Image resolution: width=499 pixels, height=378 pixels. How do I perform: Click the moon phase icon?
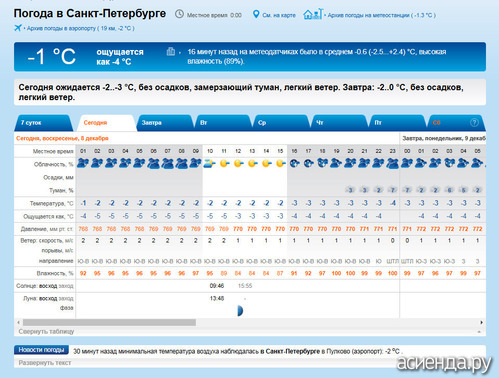[240, 311]
